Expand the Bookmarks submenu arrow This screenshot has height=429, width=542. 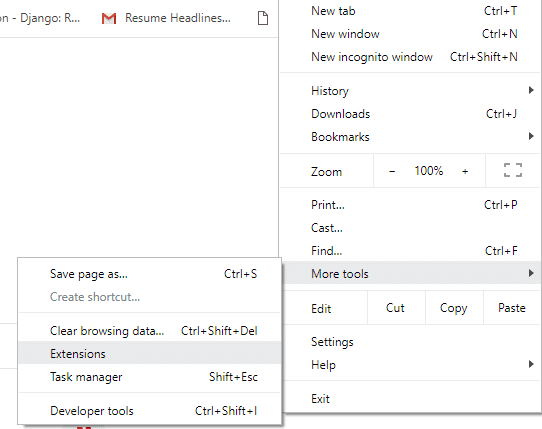[x=531, y=136]
